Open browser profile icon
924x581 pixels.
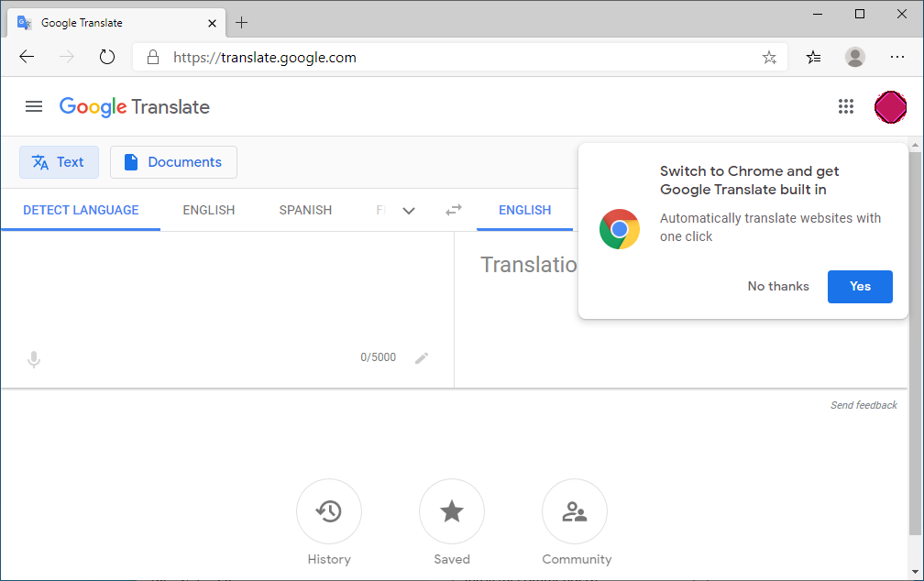[854, 57]
